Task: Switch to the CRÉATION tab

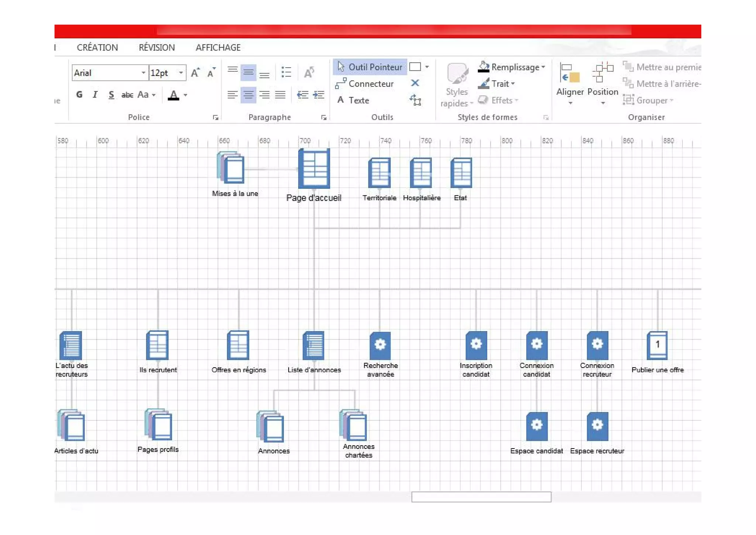Action: click(x=97, y=48)
